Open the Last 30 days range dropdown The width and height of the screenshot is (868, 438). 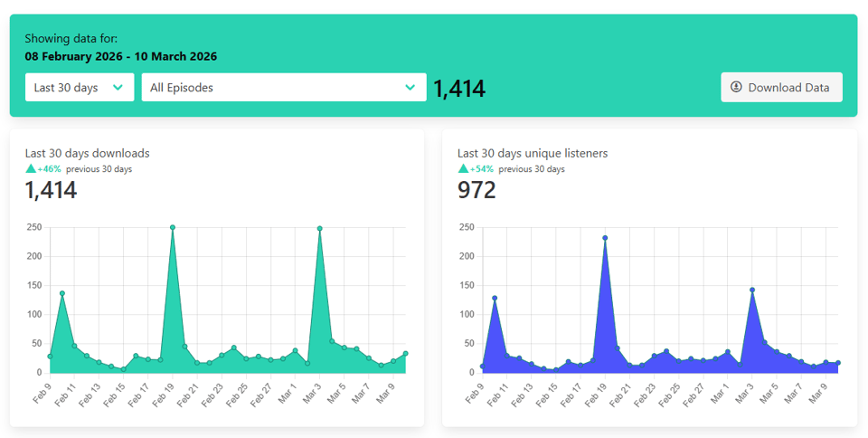coord(80,88)
